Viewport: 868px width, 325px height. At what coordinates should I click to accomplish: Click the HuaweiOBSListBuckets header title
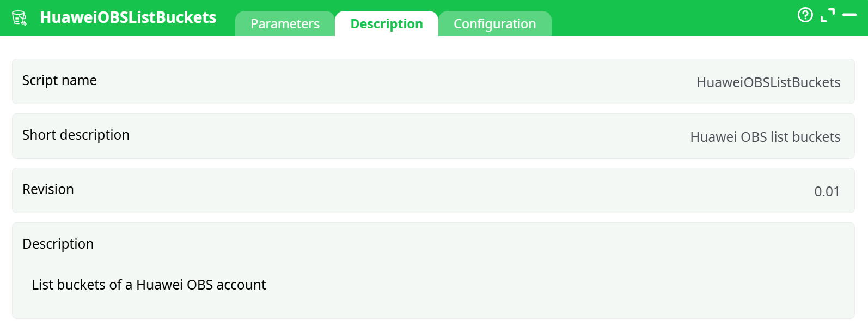tap(127, 17)
